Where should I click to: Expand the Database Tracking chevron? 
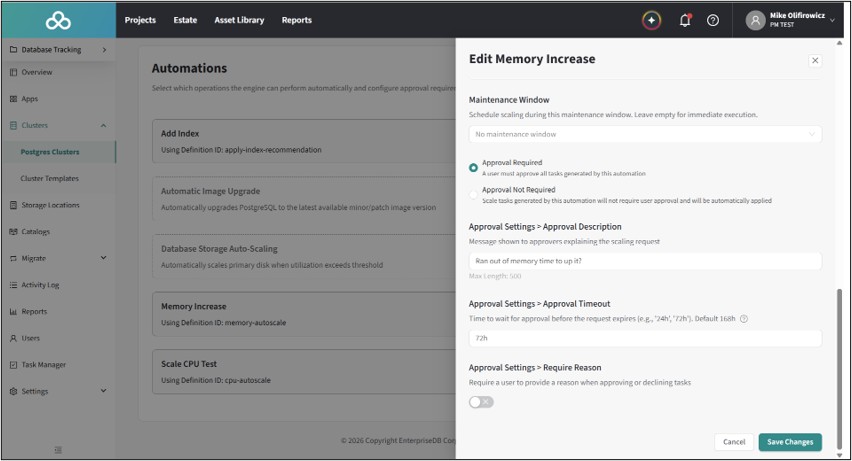[x=104, y=49]
